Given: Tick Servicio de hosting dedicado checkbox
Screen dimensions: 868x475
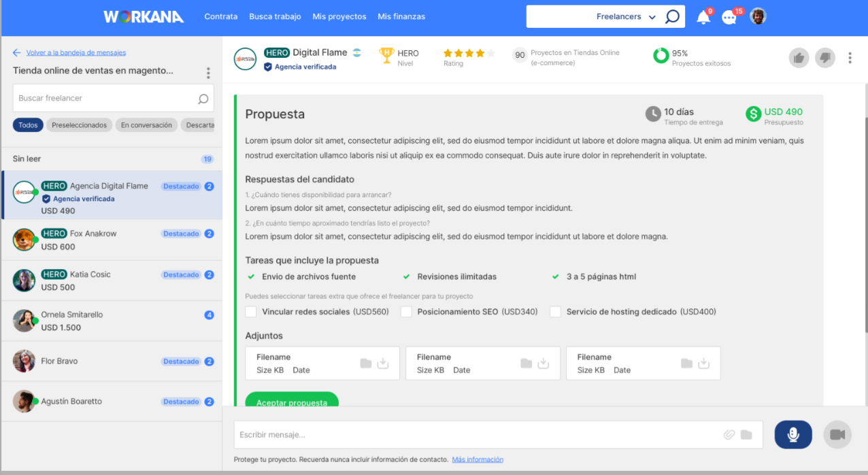Looking at the screenshot, I should (555, 312).
